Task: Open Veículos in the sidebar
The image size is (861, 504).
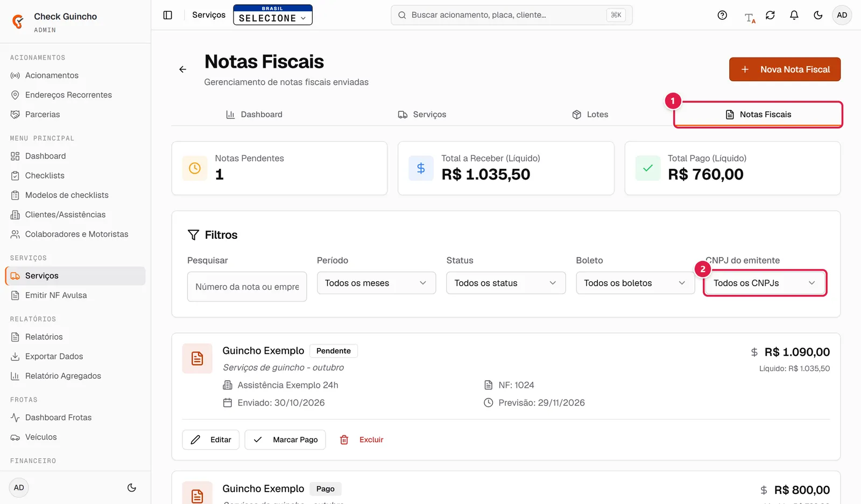Action: (x=75, y=437)
